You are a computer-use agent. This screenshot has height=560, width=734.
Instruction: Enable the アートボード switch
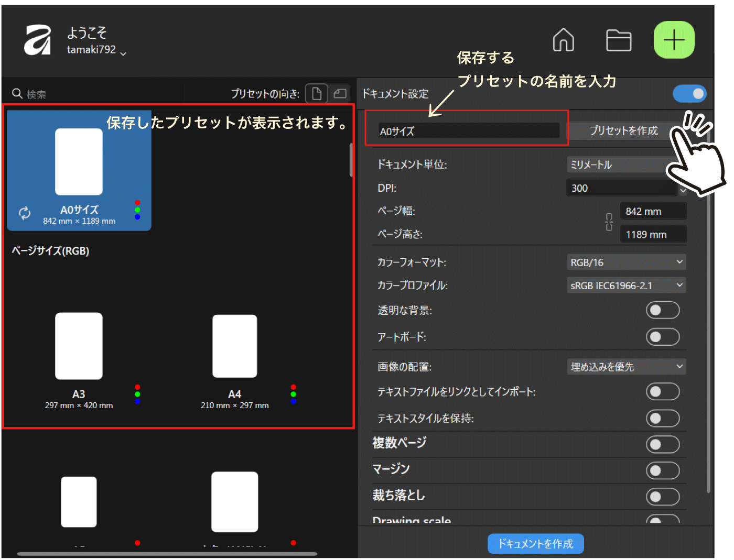[x=662, y=336]
